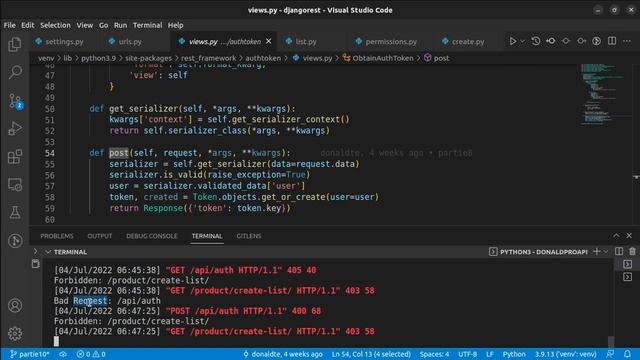640x360 pixels.
Task: Show the GitLens panel tab
Action: [x=249, y=236]
